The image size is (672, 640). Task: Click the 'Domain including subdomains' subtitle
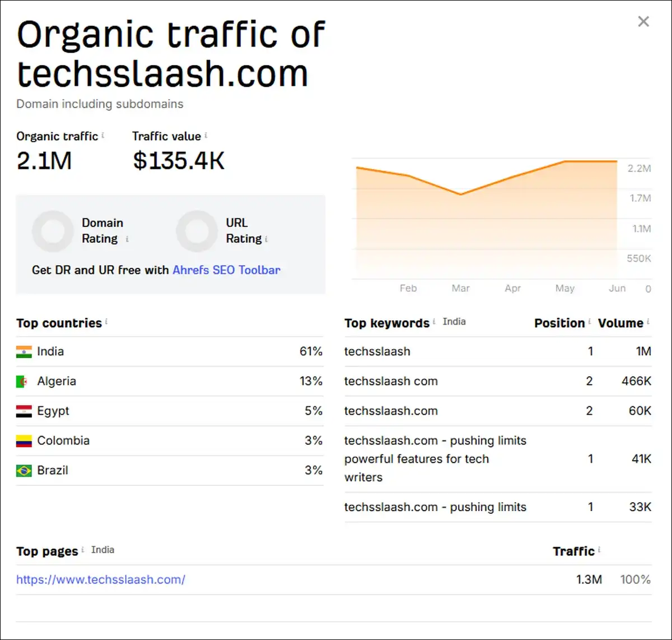click(x=100, y=104)
